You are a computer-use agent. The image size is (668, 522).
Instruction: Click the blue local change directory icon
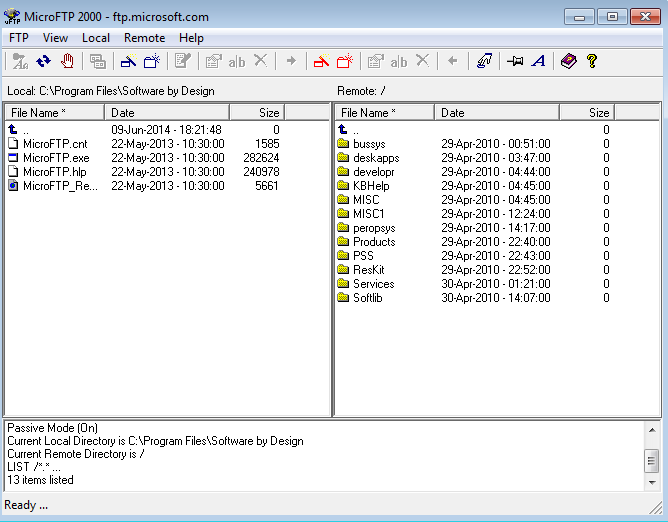pyautogui.click(x=128, y=62)
